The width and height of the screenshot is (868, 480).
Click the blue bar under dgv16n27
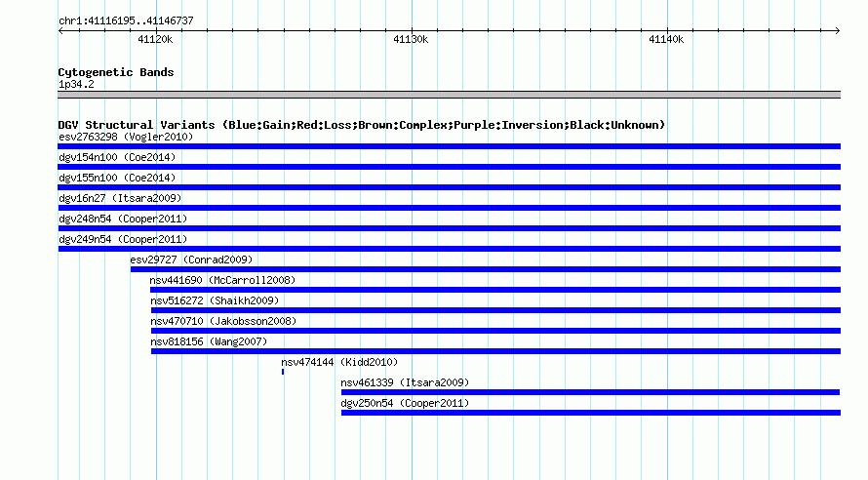[x=449, y=208]
